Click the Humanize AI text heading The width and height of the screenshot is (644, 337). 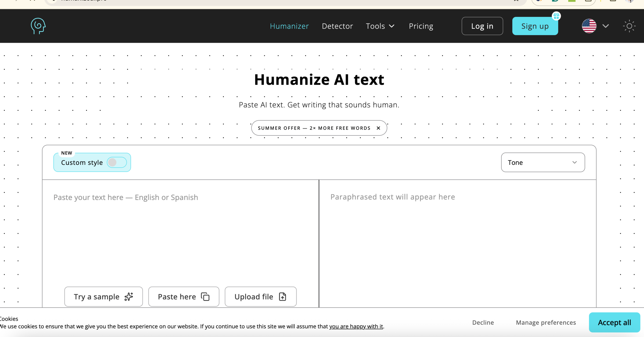(x=319, y=80)
